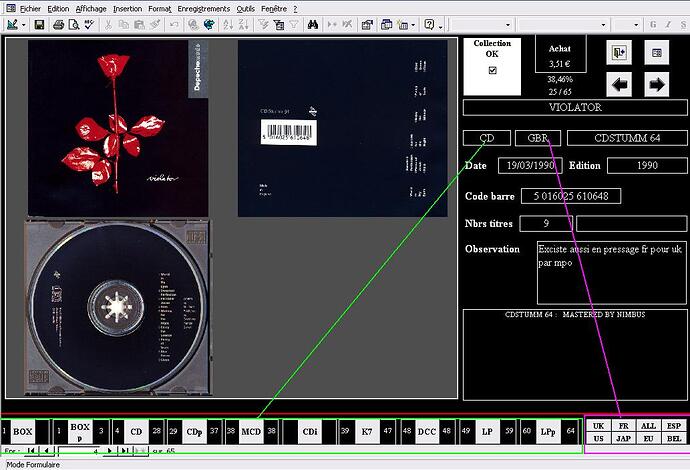Open Find with the binoculars icon

point(312,25)
